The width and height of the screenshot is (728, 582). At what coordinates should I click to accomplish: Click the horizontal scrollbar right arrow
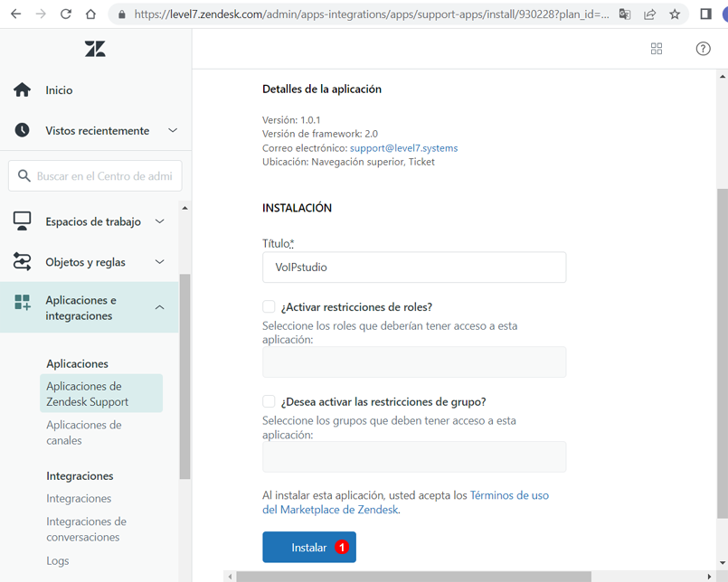709,577
